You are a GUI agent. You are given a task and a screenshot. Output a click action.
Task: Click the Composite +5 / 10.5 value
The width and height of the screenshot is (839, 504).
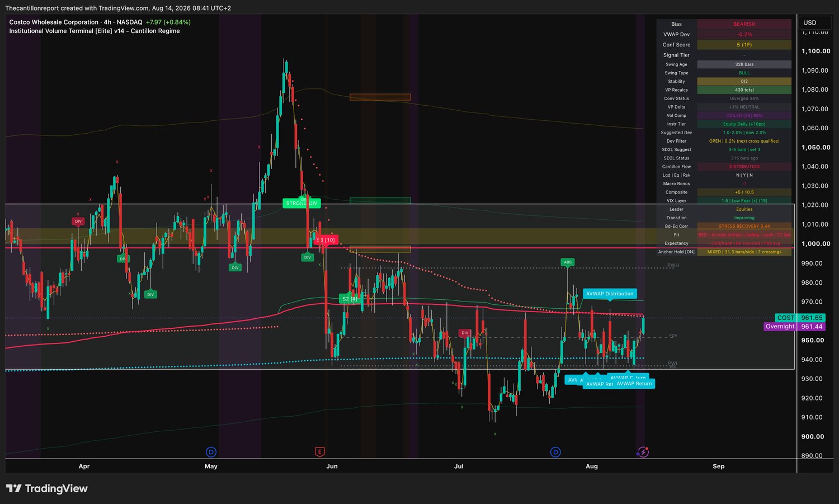(x=744, y=192)
